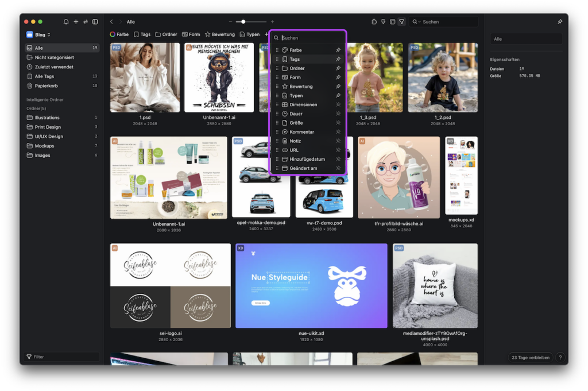The image size is (588, 391).
Task: Expand search options chevron beside Suchen
Action: (x=419, y=22)
